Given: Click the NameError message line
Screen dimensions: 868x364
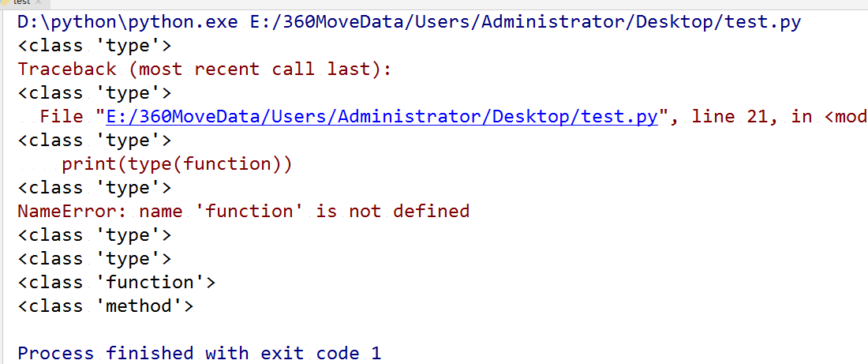Looking at the screenshot, I should click(244, 211).
